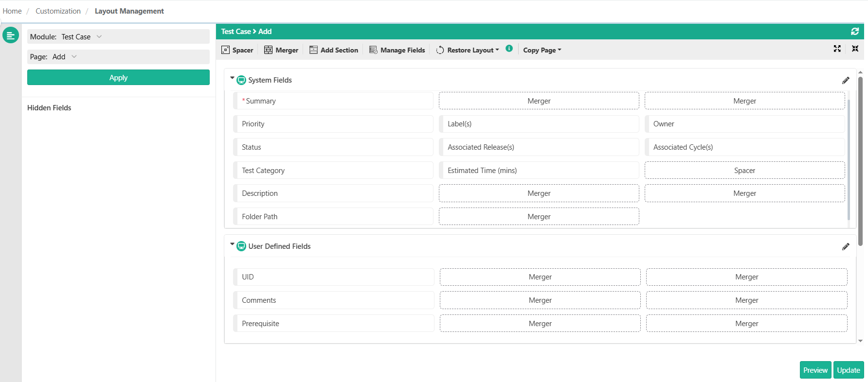Click the layout area vertical scrollbar
Viewport: 868px width, 382px height.
tap(860, 160)
